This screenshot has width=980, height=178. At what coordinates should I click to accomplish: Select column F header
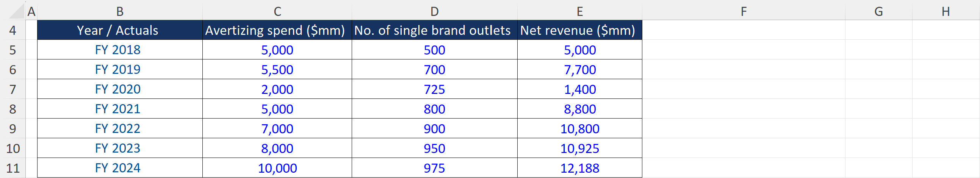(x=744, y=11)
